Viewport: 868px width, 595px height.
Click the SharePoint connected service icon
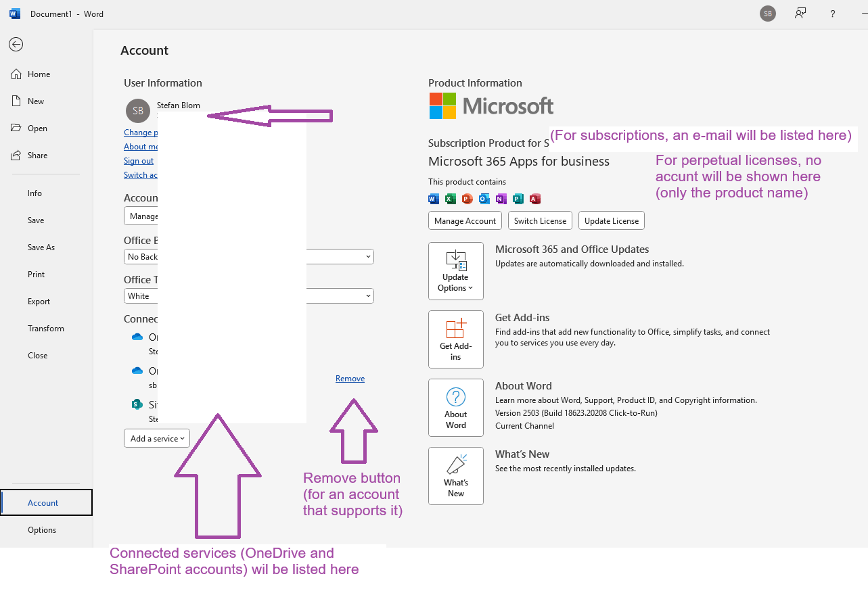137,404
